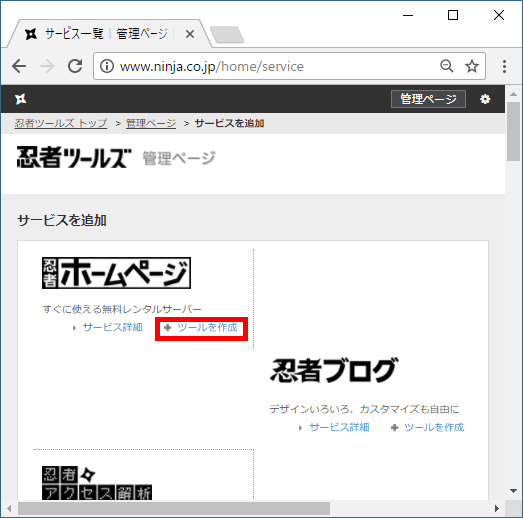Click the 管理ページ button in the header
Image resolution: width=523 pixels, height=518 pixels.
(428, 99)
